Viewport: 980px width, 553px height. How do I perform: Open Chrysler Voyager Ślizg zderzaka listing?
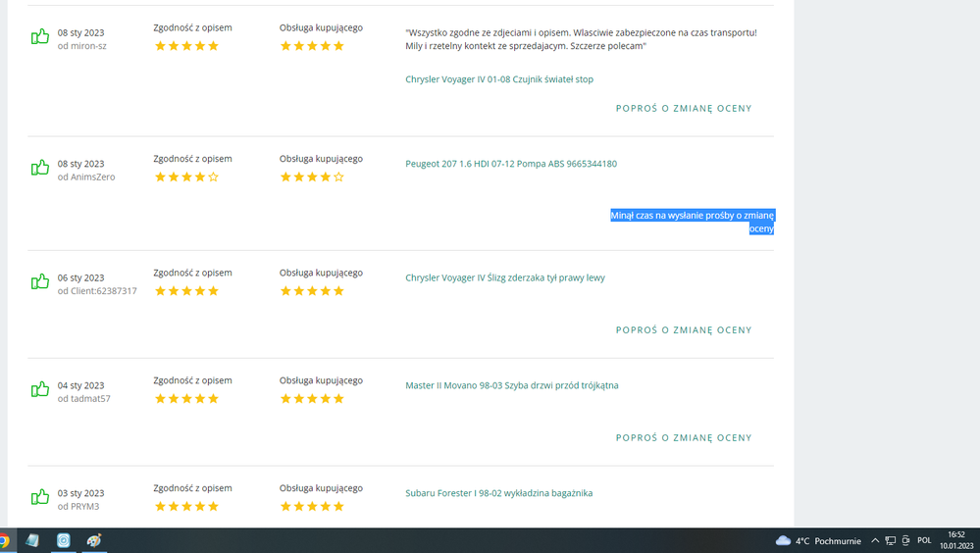[505, 277]
